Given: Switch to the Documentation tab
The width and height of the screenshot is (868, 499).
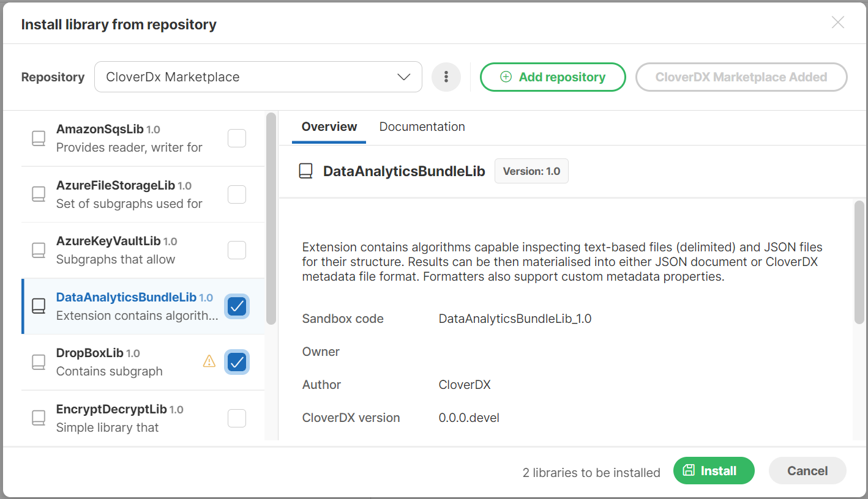Looking at the screenshot, I should (422, 127).
